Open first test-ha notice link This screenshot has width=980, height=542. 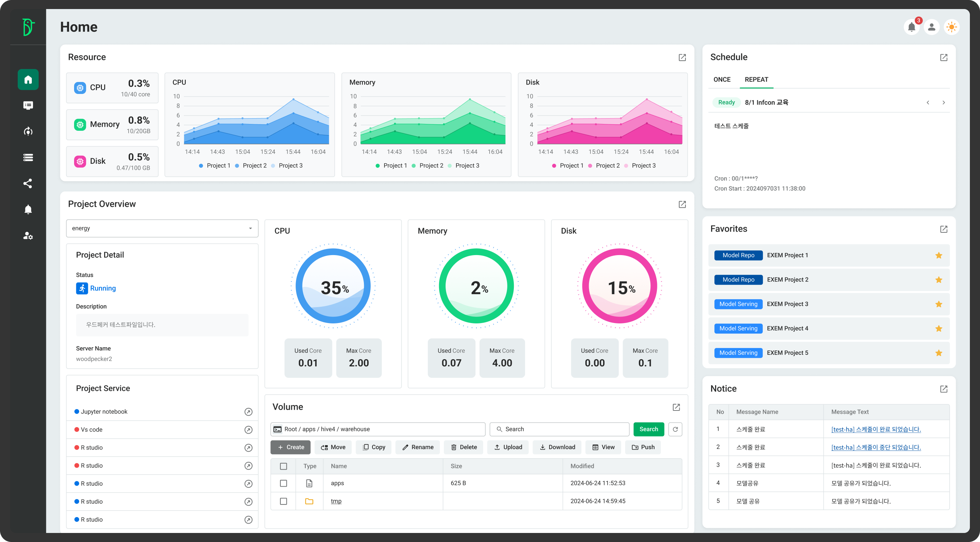click(876, 429)
